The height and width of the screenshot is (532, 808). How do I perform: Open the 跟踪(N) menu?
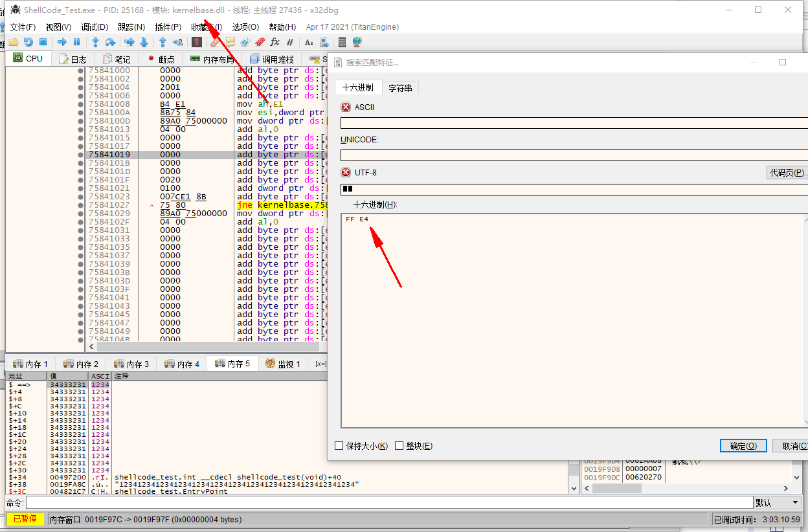pos(131,27)
